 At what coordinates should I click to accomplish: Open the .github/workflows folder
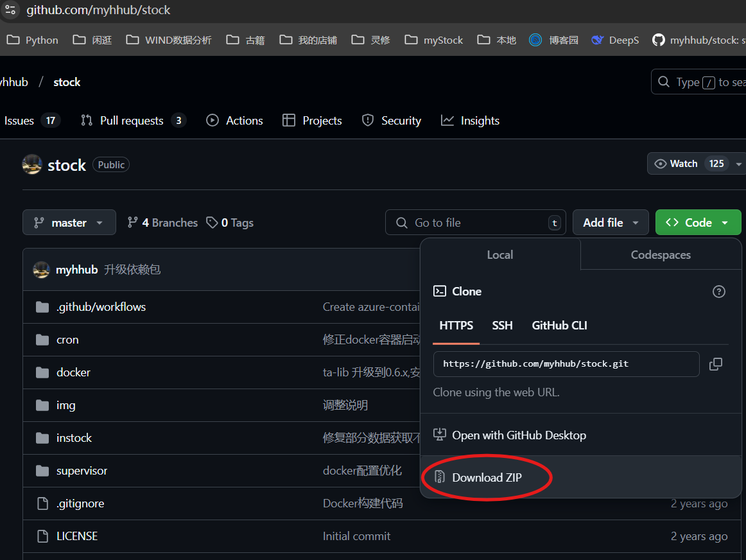[x=101, y=307]
